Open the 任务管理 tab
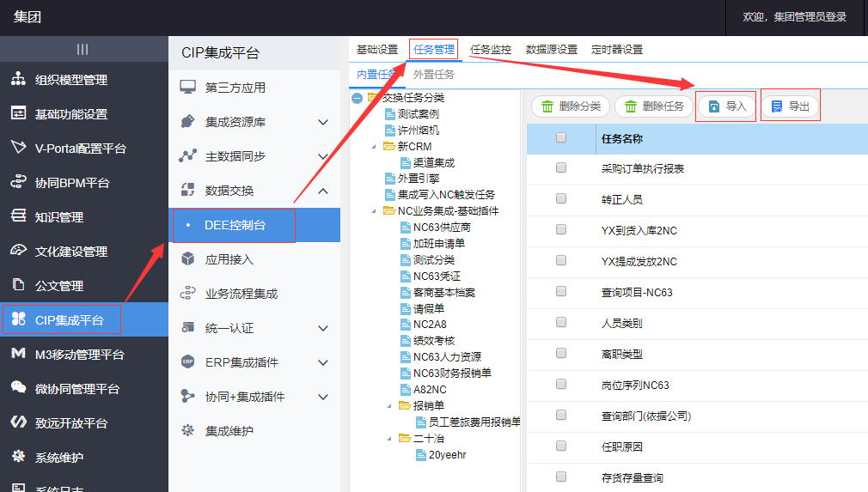This screenshot has height=492, width=868. pos(433,49)
